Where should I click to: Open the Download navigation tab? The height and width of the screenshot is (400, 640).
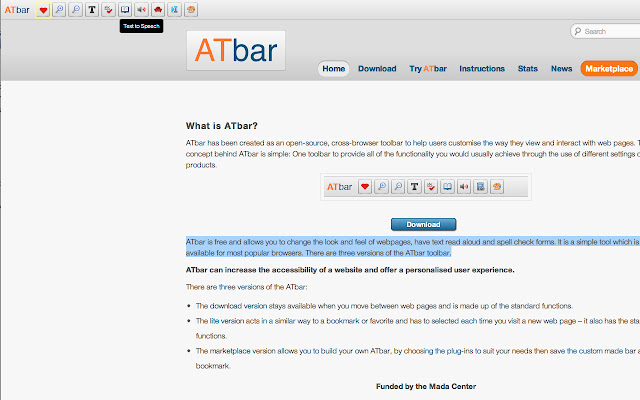(x=377, y=69)
